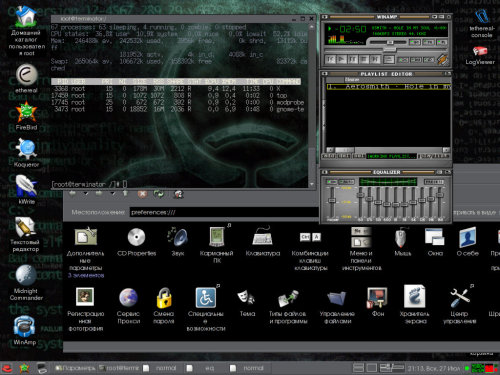Switch to the Параметры taskbar window
500x375 pixels.
pos(75,368)
